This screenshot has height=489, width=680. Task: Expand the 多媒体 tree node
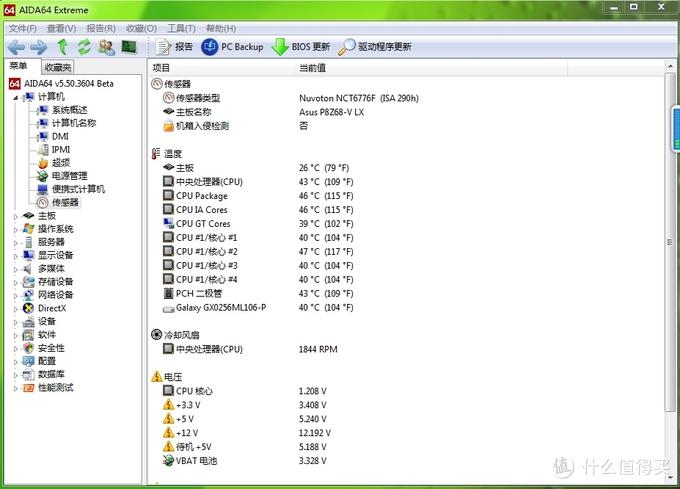[x=16, y=269]
